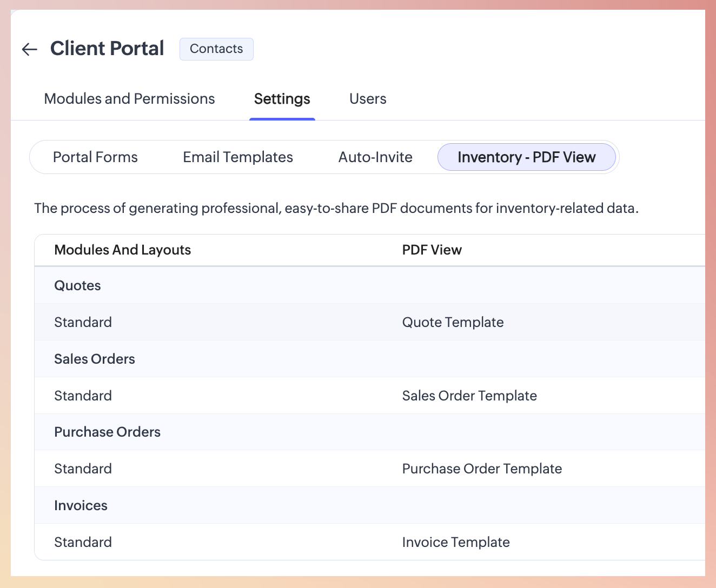Select Purchase Order Template entry
This screenshot has height=588, width=716.
482,469
